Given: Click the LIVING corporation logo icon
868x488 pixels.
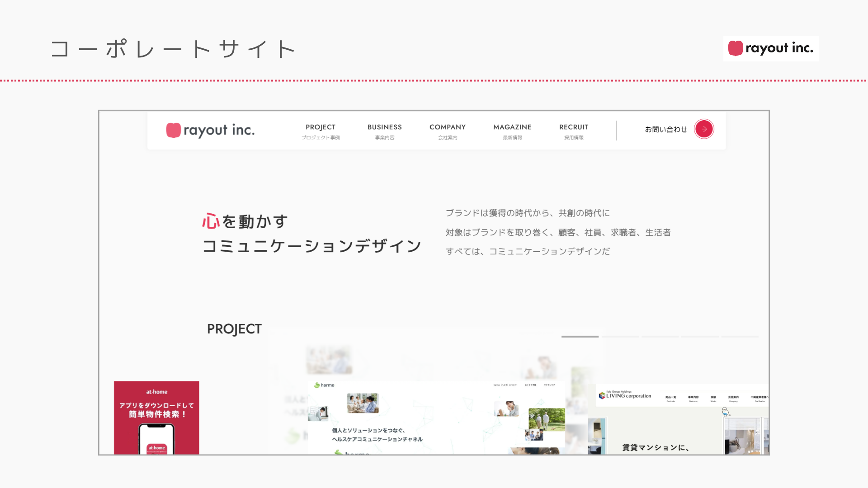Looking at the screenshot, I should click(602, 396).
